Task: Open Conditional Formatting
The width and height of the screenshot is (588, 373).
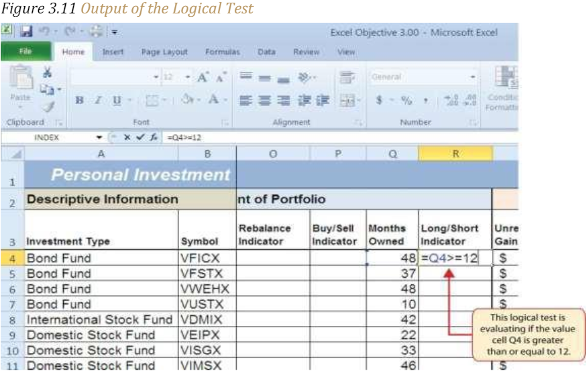Action: [502, 89]
